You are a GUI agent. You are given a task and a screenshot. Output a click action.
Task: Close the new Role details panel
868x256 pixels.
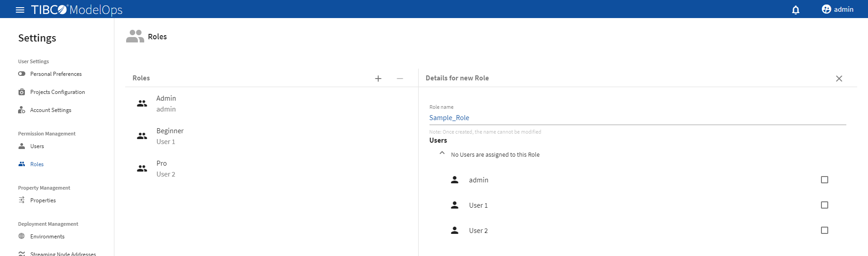pyautogui.click(x=839, y=79)
